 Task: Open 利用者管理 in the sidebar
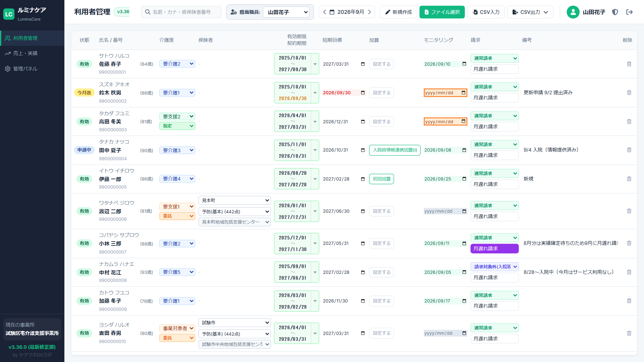coord(32,38)
